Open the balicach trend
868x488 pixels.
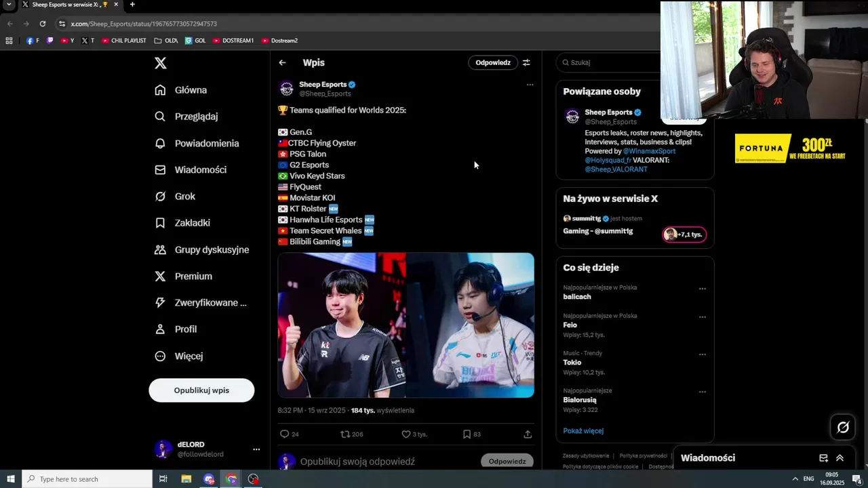[577, 297]
